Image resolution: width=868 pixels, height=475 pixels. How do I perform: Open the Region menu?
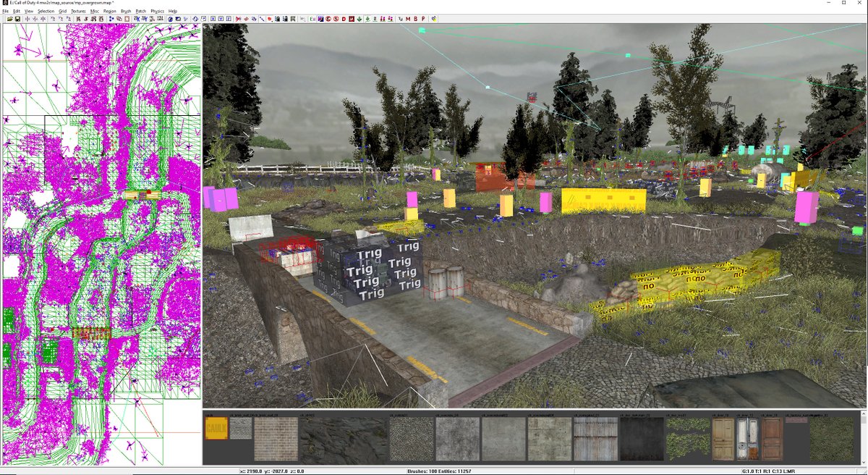pyautogui.click(x=110, y=12)
